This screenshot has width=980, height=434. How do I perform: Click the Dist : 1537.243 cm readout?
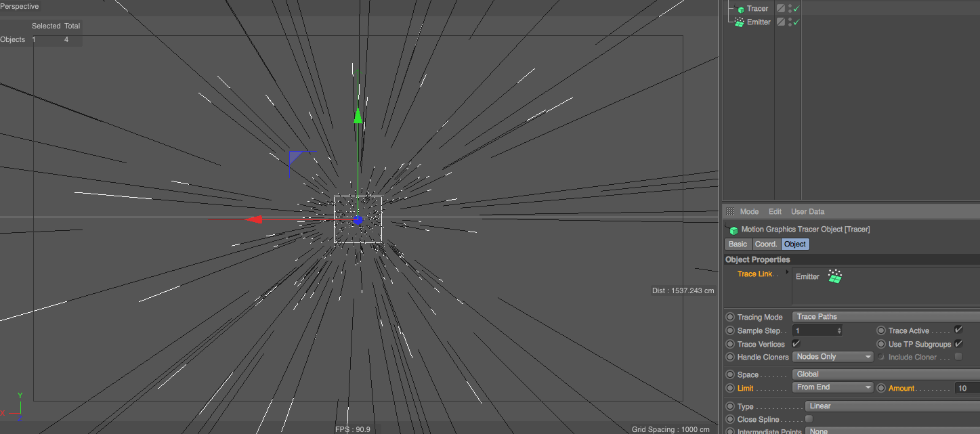pyautogui.click(x=683, y=290)
